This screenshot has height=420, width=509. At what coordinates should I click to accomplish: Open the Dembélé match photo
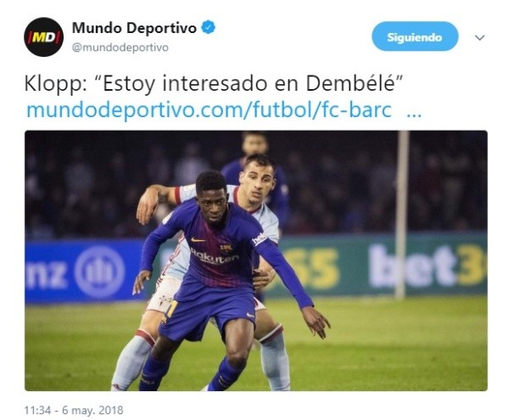256,260
